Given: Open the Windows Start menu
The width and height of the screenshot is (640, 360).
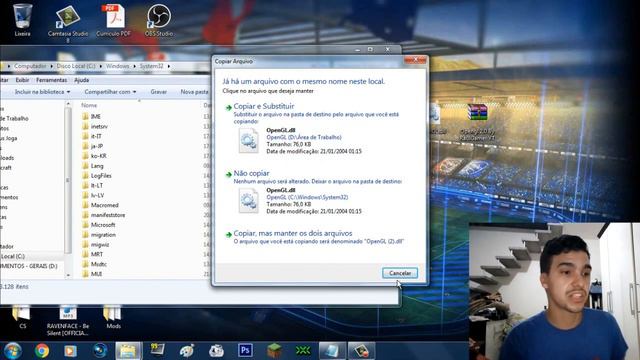Looking at the screenshot, I should (x=13, y=351).
